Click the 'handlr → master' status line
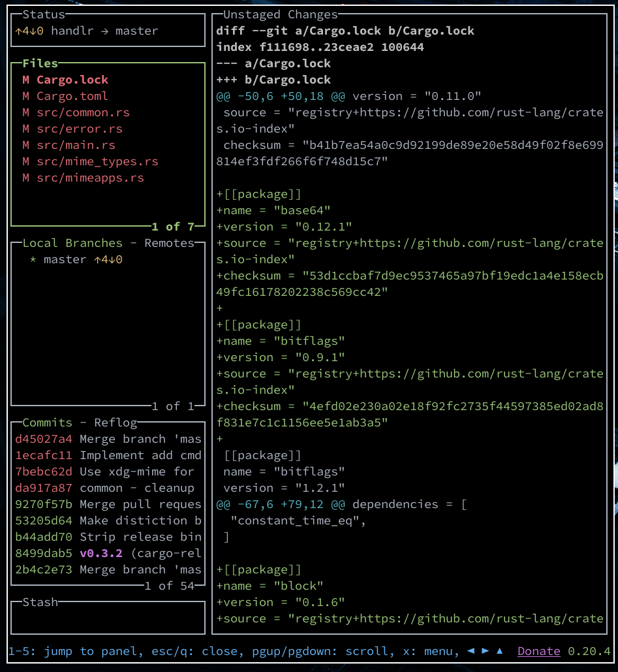This screenshot has width=618, height=672. click(x=104, y=31)
